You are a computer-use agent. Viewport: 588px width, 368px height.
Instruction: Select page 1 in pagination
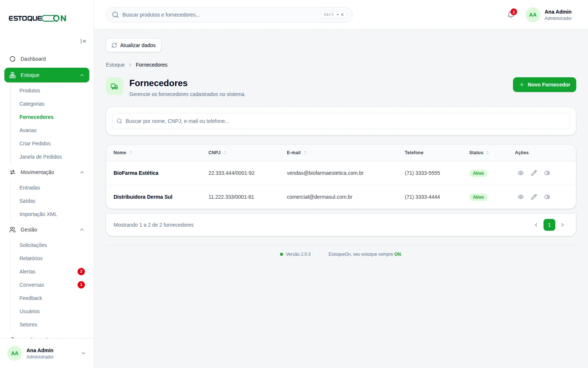[x=549, y=225]
